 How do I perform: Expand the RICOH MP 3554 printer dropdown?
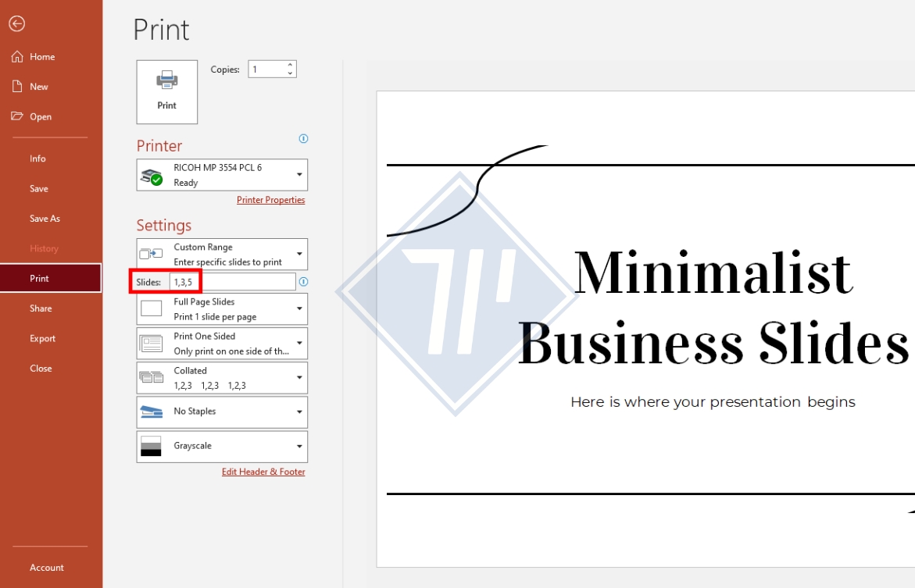299,175
